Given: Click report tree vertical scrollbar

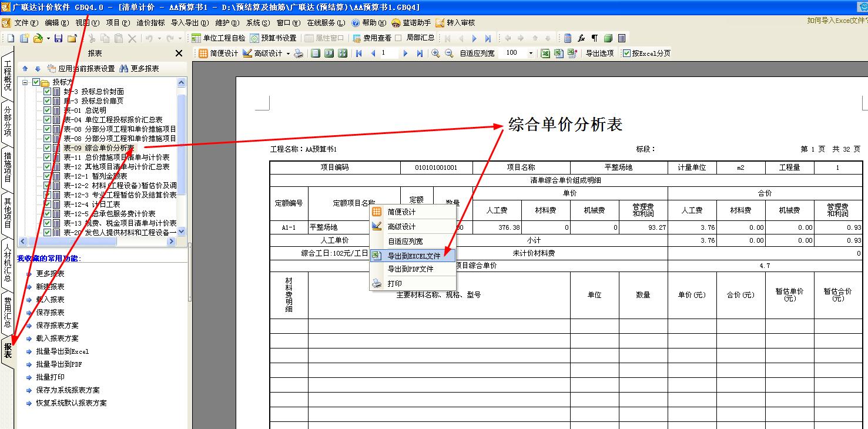Looking at the screenshot, I should (182, 157).
